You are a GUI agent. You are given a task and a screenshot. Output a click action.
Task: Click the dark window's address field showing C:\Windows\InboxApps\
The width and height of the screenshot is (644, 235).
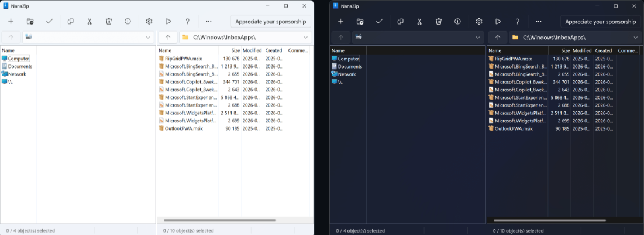click(576, 37)
